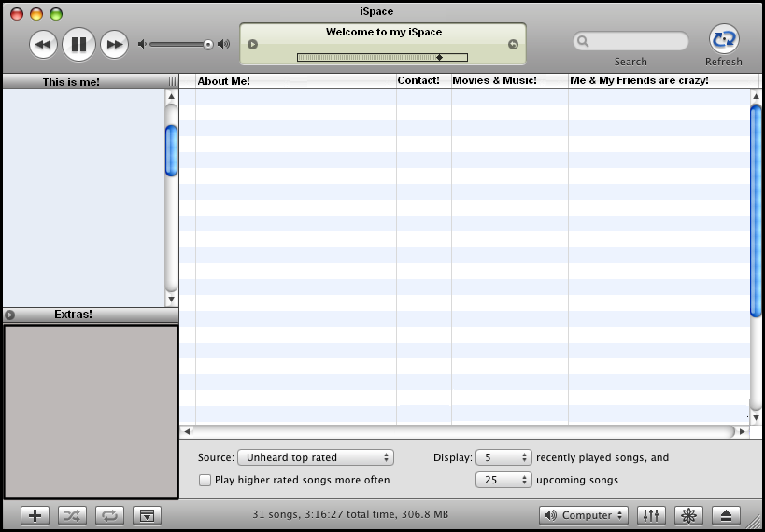This screenshot has height=532, width=765.
Task: Pause playback with the pause button
Action: click(x=79, y=45)
